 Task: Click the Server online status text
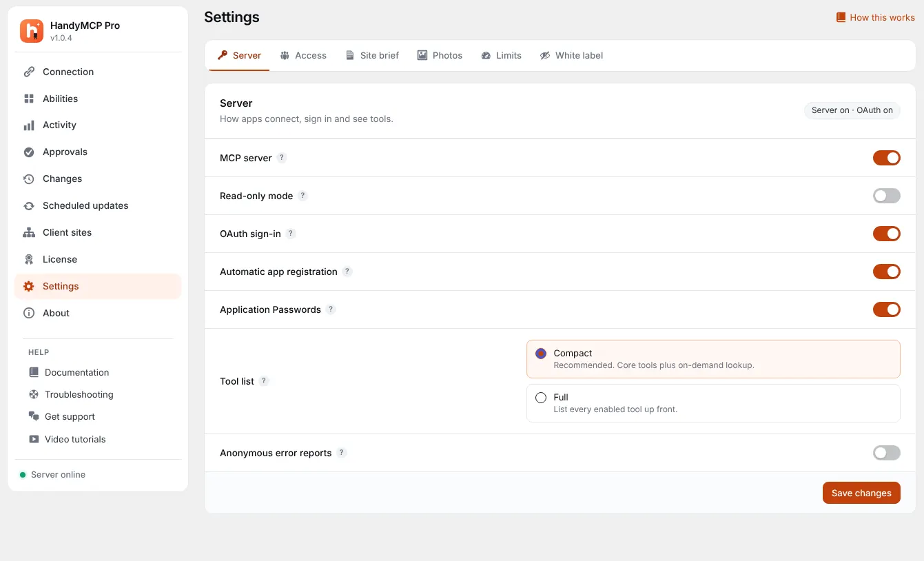tap(59, 475)
